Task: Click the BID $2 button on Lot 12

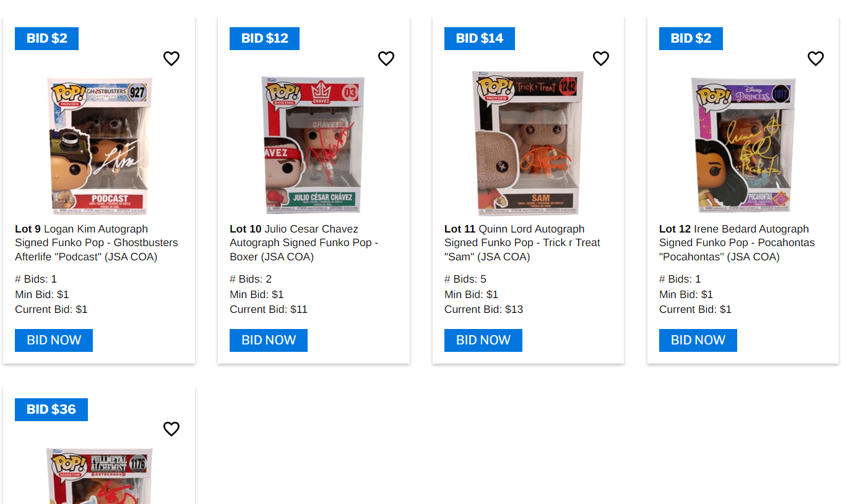Action: 691,38
